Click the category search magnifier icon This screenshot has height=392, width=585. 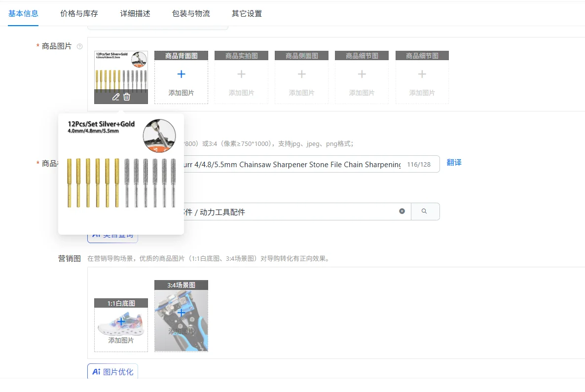tap(425, 211)
